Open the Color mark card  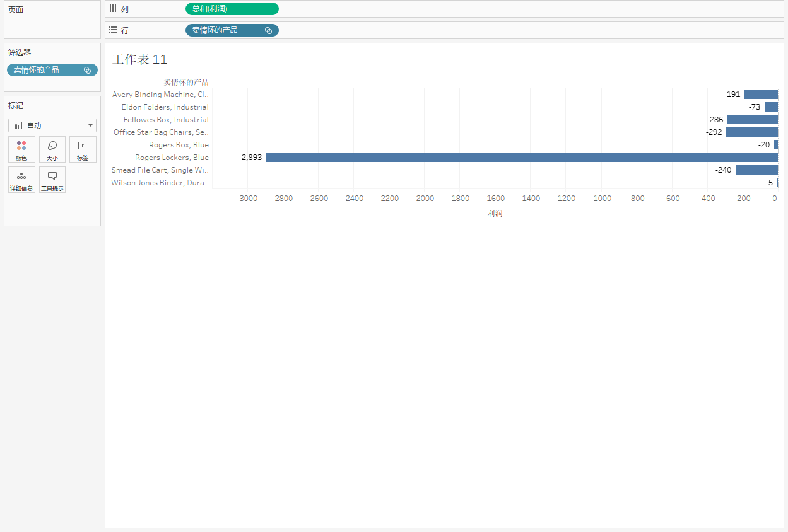21,149
